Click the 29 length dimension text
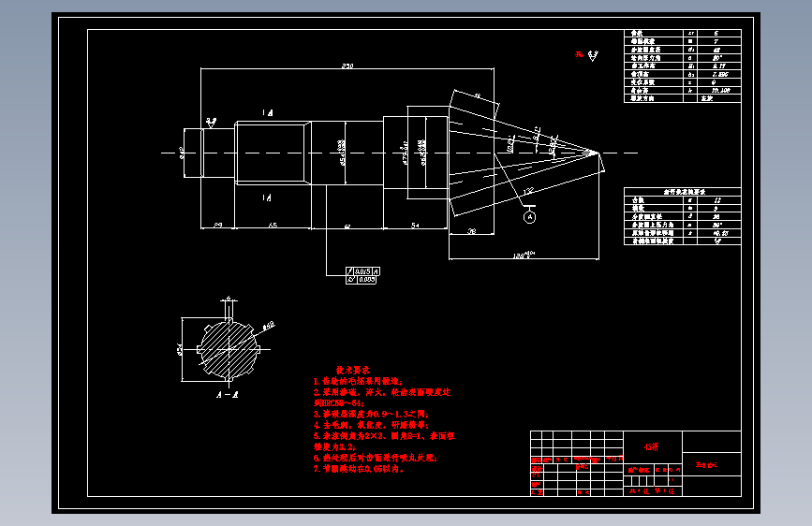This screenshot has height=526, width=812. tap(217, 226)
